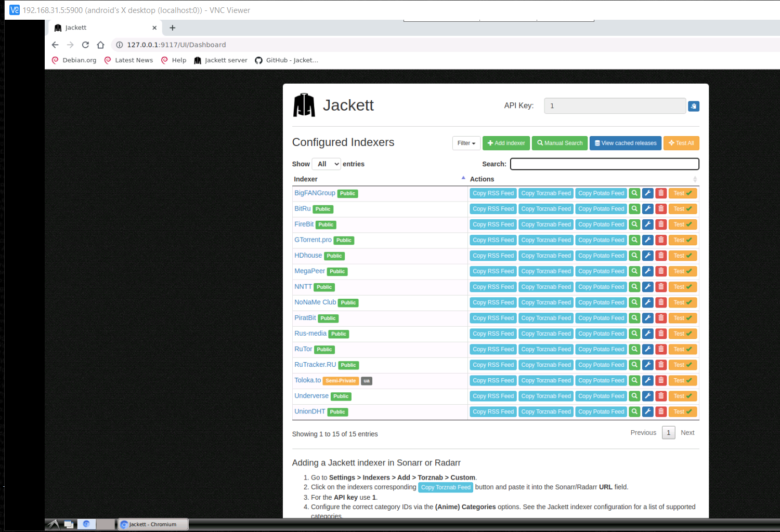Screen dimensions: 780x532
Task: Go to the Next page of entries
Action: click(687, 433)
